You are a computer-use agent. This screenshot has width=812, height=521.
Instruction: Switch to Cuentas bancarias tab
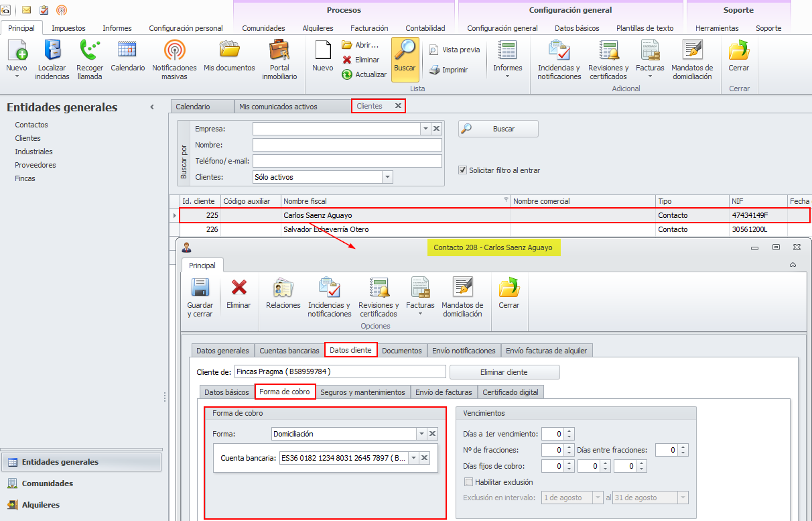coord(289,351)
